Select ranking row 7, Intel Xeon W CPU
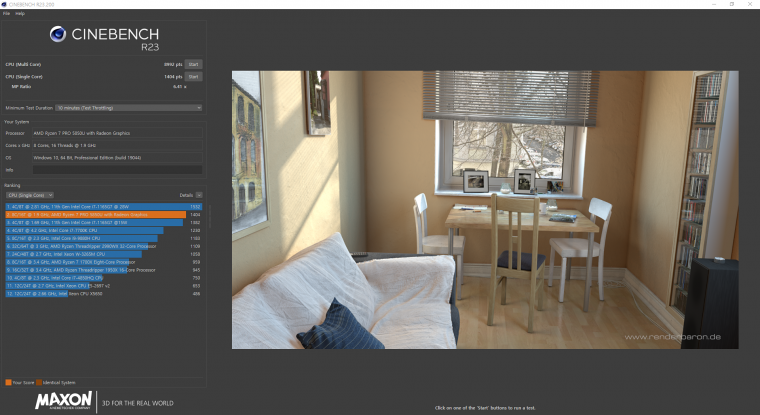This screenshot has width=760, height=415. 103,254
